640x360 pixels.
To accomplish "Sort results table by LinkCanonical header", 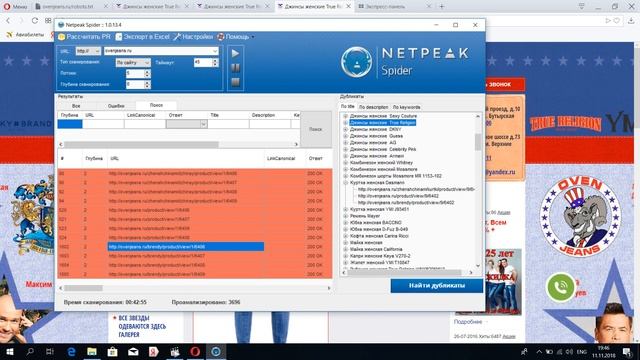I will pyautogui.click(x=281, y=158).
